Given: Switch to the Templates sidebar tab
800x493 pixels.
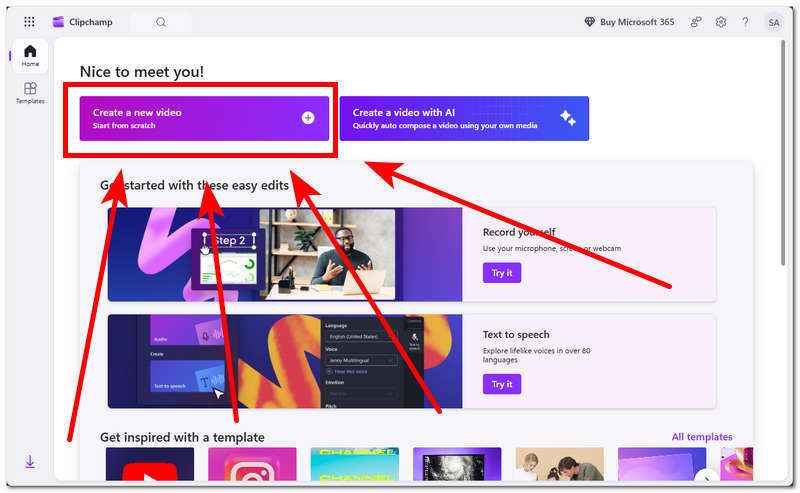Looking at the screenshot, I should point(30,93).
